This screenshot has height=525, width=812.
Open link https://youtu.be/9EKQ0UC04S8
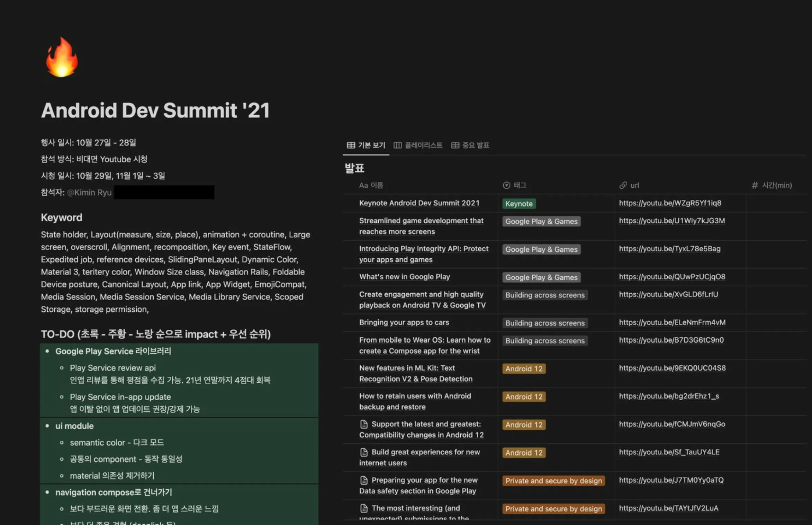pyautogui.click(x=672, y=368)
